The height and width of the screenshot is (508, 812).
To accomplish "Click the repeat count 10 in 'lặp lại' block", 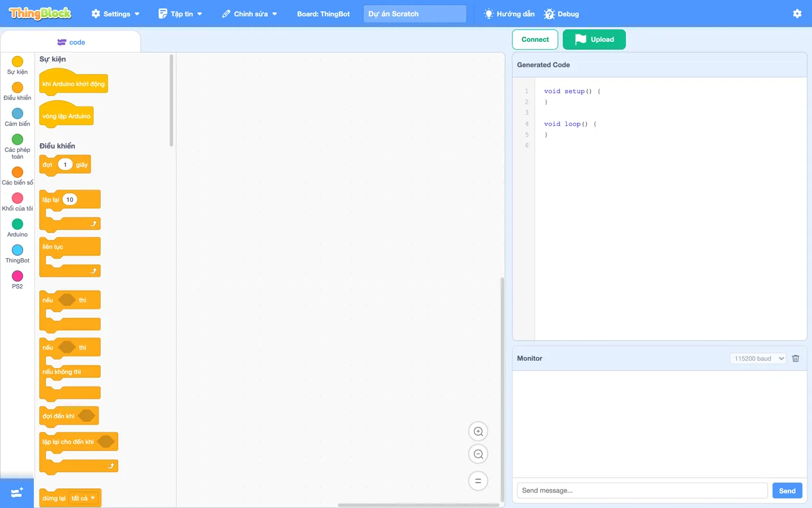I will point(70,200).
